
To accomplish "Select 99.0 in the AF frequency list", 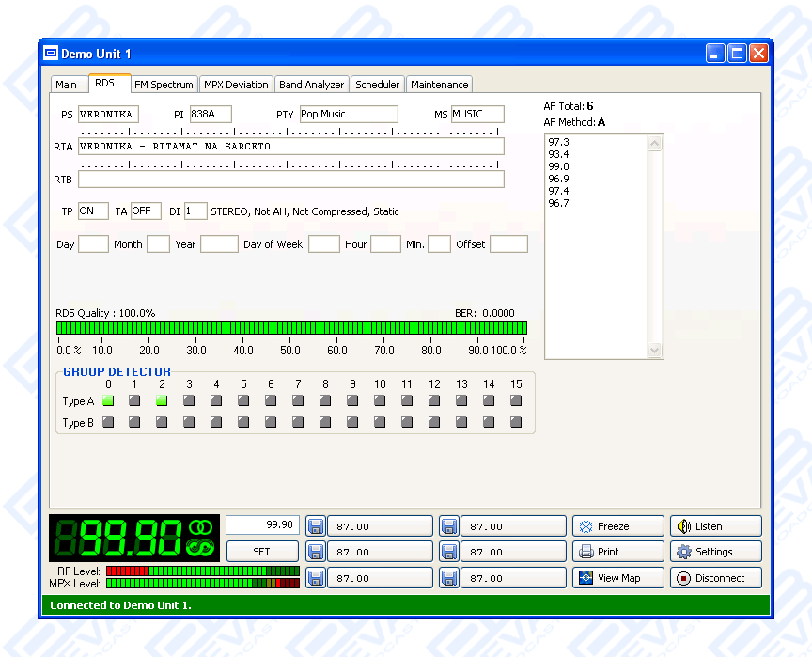I will [558, 166].
